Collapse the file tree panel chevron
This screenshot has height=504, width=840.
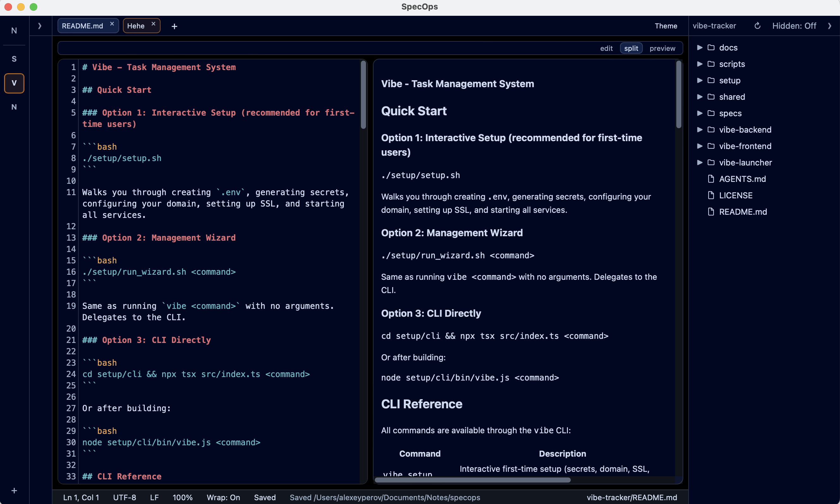pyautogui.click(x=830, y=26)
